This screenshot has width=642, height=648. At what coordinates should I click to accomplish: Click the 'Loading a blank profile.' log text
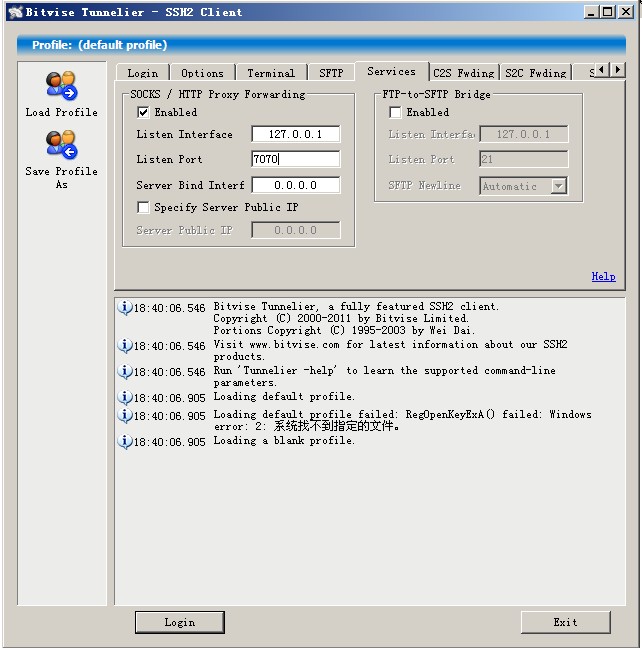pos(284,441)
